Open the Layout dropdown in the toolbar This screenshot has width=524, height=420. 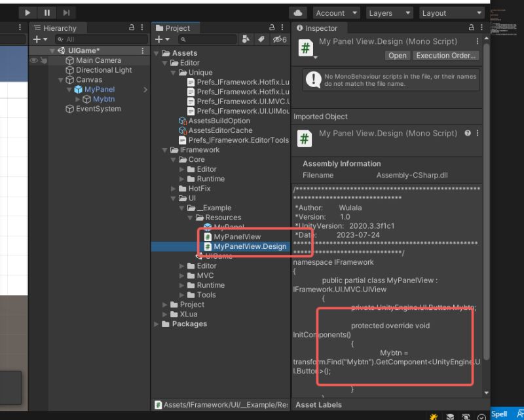(x=451, y=12)
